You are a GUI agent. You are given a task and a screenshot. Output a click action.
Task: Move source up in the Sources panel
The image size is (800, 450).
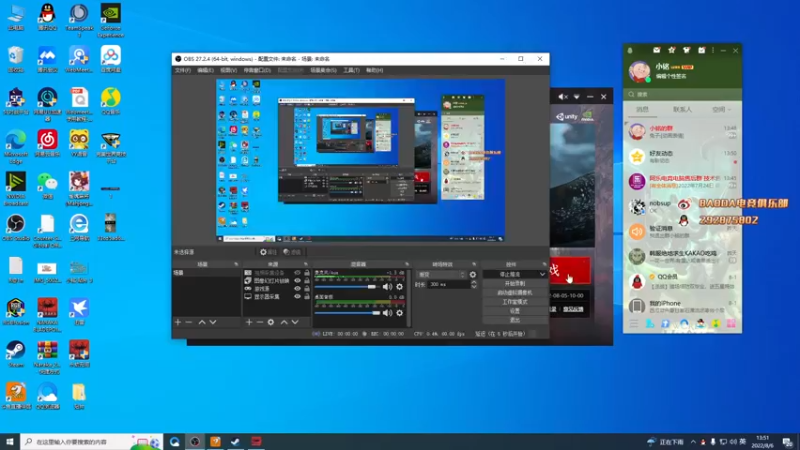(x=284, y=322)
